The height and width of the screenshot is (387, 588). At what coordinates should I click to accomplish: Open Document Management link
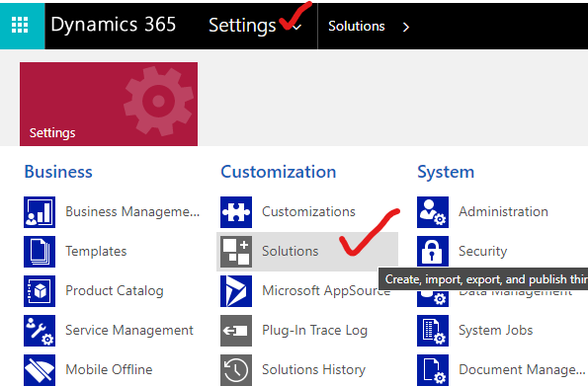[522, 370]
